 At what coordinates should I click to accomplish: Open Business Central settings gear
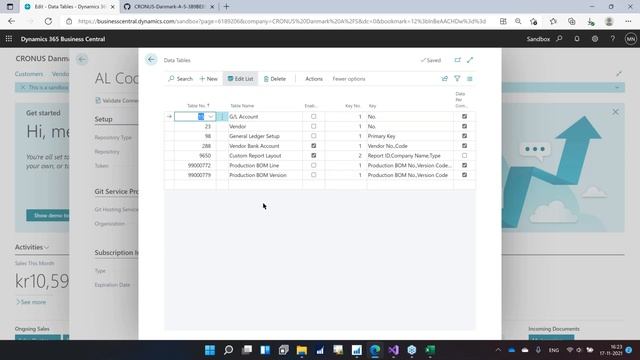pos(595,39)
